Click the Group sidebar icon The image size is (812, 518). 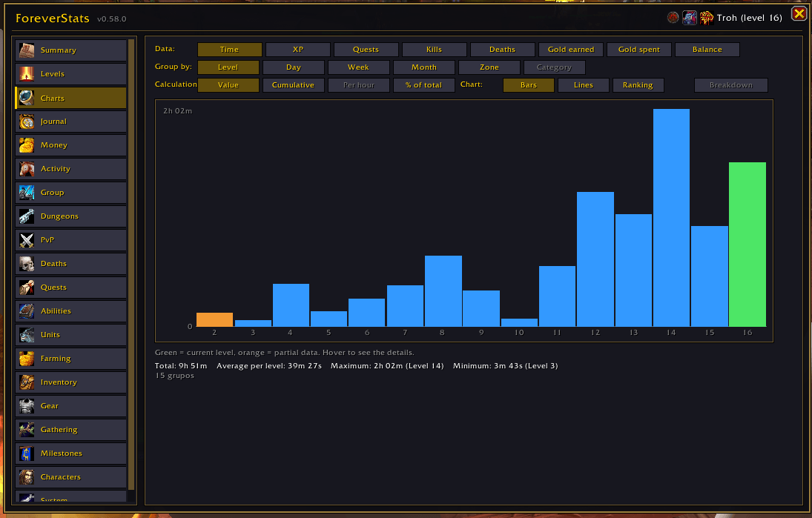(27, 193)
